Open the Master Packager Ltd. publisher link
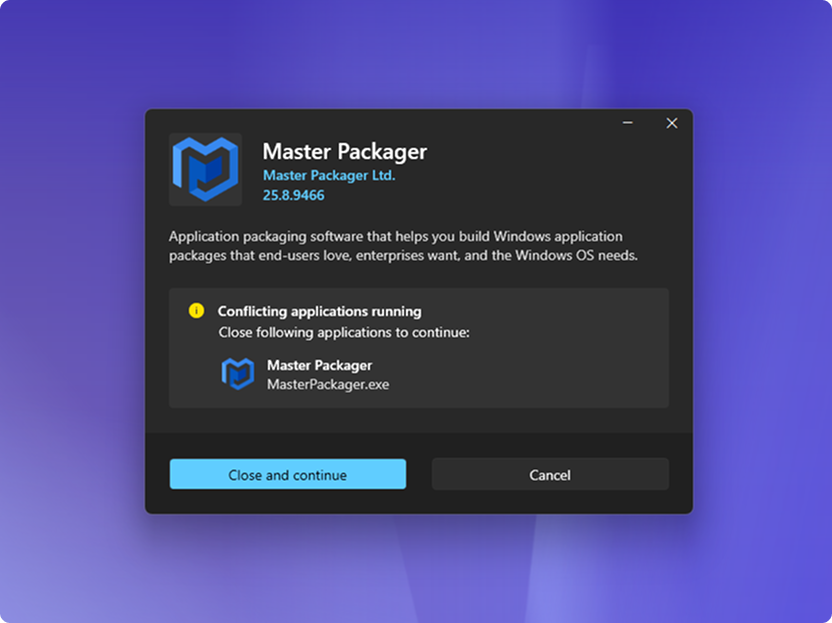The image size is (832, 623). point(329,175)
